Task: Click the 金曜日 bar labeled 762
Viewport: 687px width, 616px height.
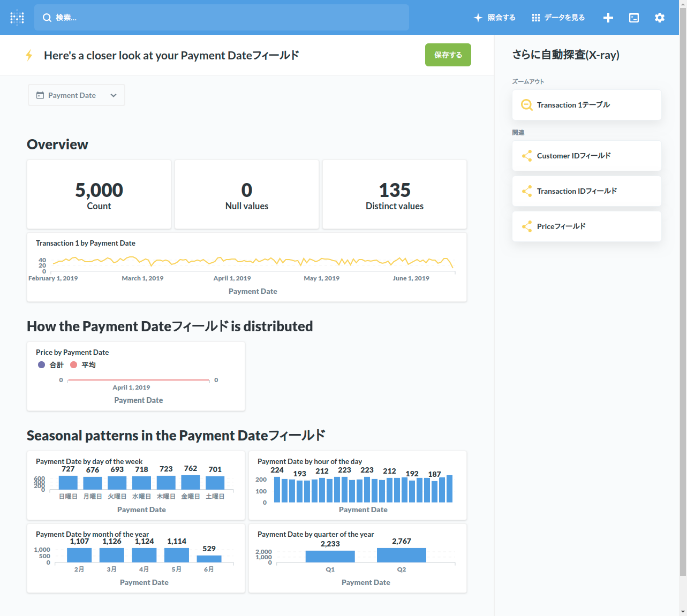Action: pos(191,482)
